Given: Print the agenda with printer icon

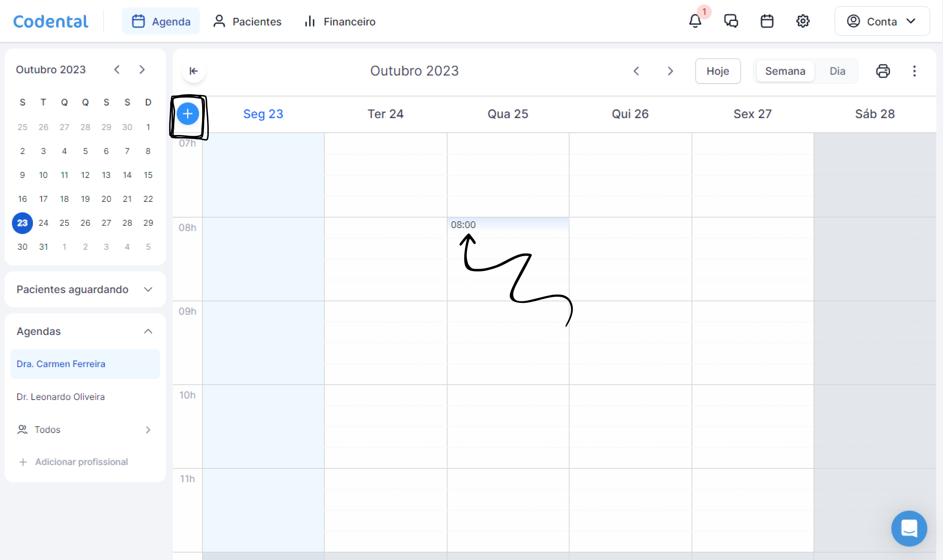Looking at the screenshot, I should click(x=883, y=71).
